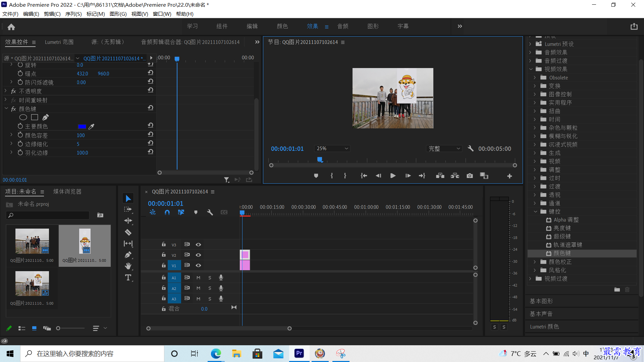Add marker in program monitor
Viewport: 644px width, 362px height.
(316, 176)
